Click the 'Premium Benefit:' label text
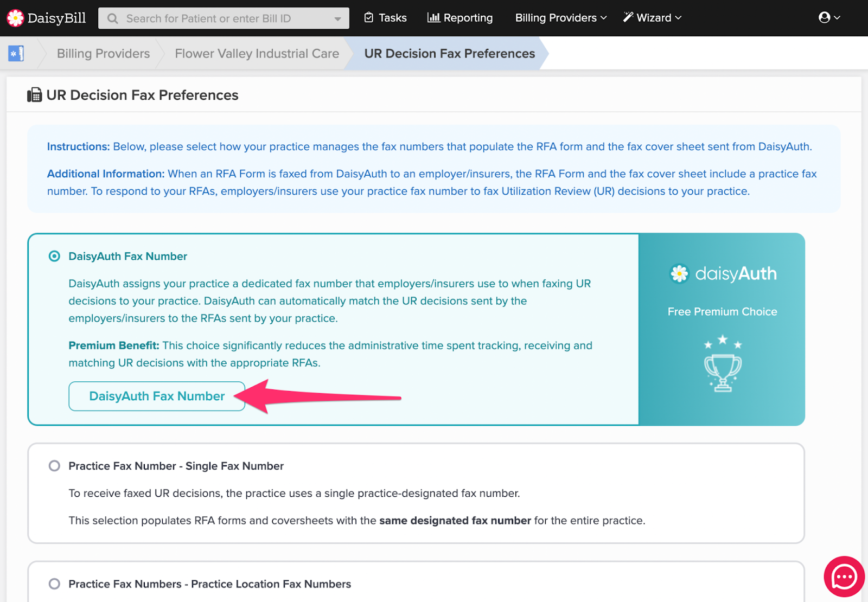Screen dimensions: 868x602 [x=114, y=345]
